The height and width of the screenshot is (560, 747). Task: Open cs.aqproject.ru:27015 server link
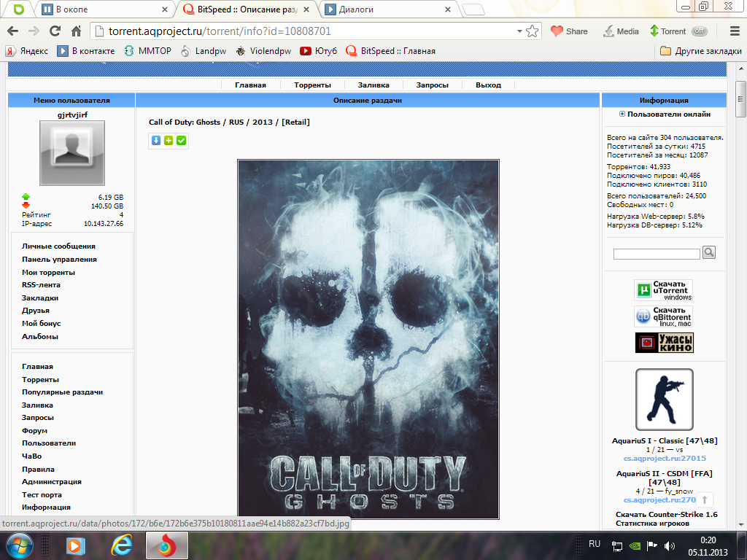tap(665, 458)
